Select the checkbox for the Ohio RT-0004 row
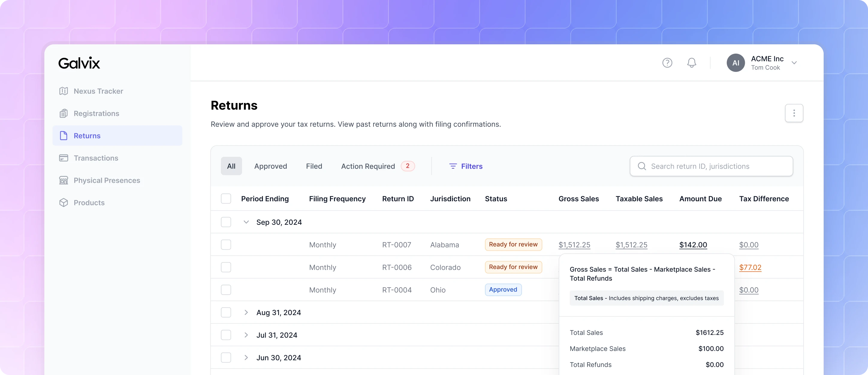This screenshot has height=375, width=868. pos(226,290)
